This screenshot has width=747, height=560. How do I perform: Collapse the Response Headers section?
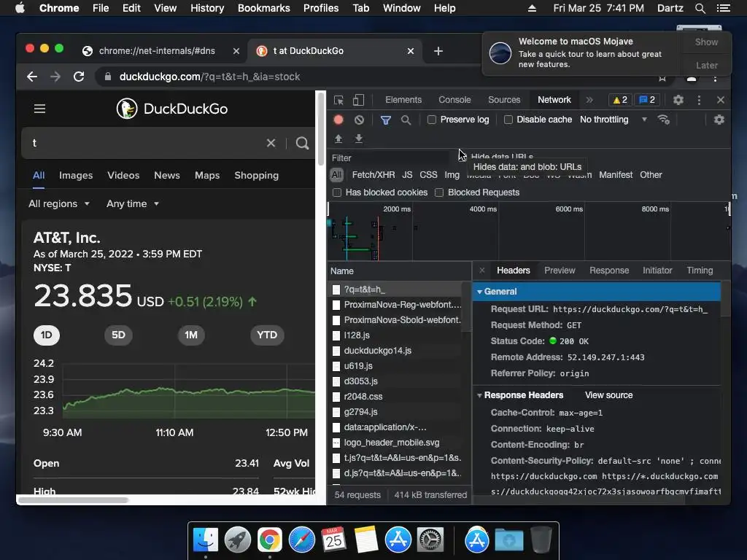(x=480, y=395)
